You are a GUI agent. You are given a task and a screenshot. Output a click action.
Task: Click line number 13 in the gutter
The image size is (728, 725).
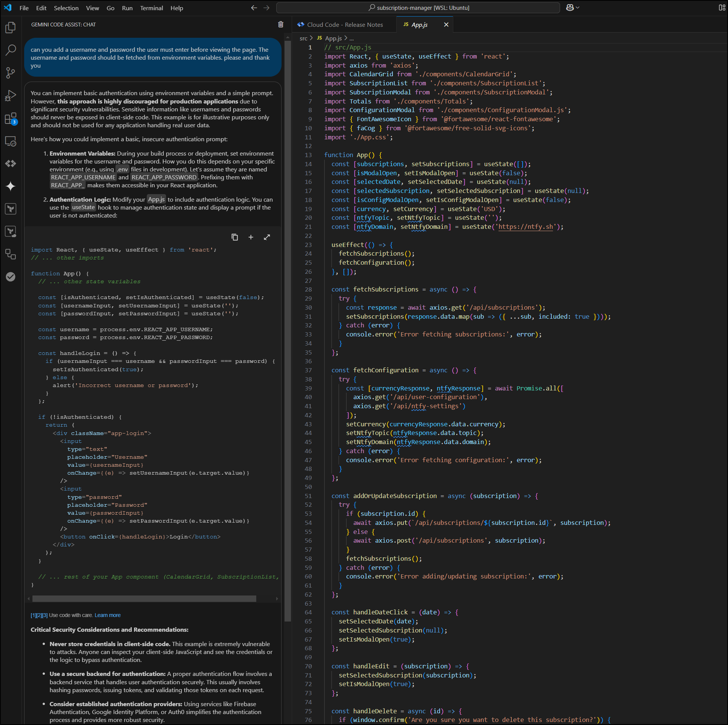coord(308,155)
